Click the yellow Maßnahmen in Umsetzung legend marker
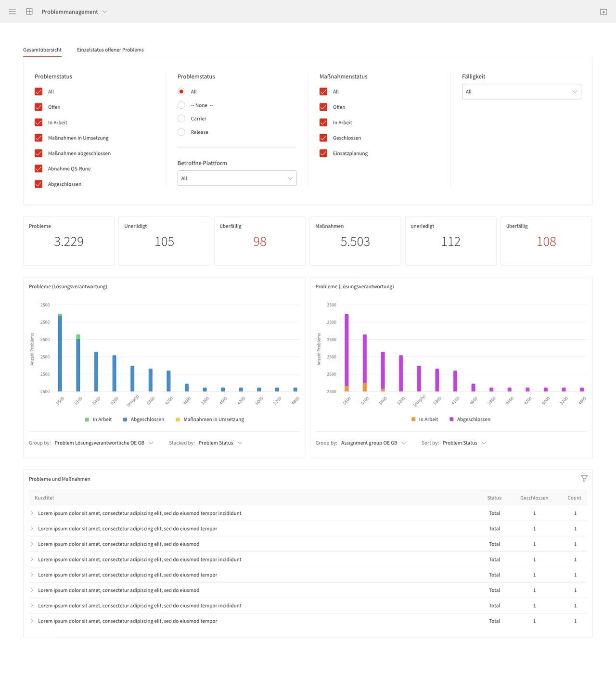The image size is (616, 677). [x=178, y=420]
